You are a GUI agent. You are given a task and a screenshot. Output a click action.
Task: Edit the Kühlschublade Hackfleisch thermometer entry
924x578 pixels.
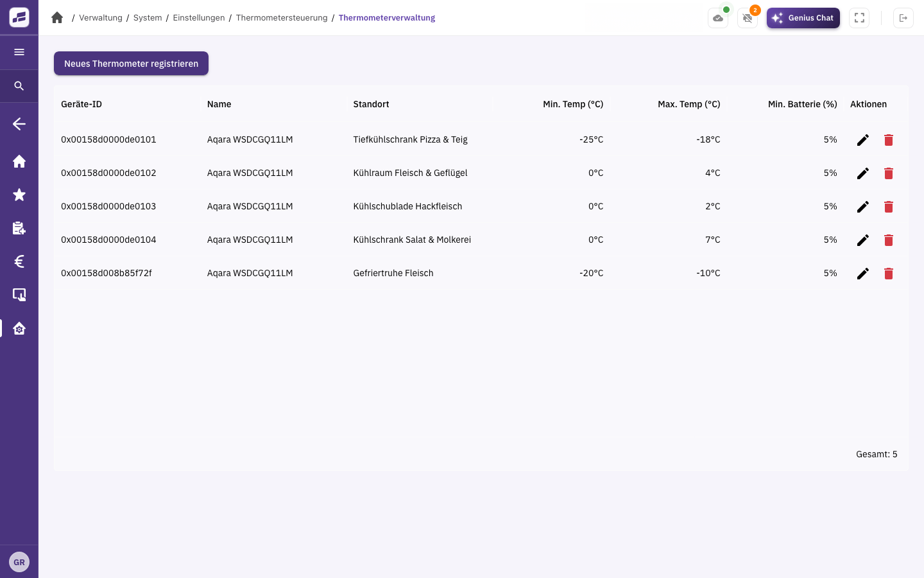(x=863, y=207)
